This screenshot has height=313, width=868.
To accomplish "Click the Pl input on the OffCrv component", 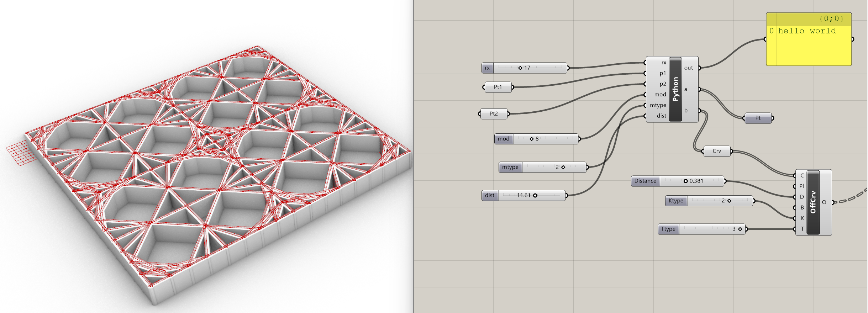I will (801, 186).
